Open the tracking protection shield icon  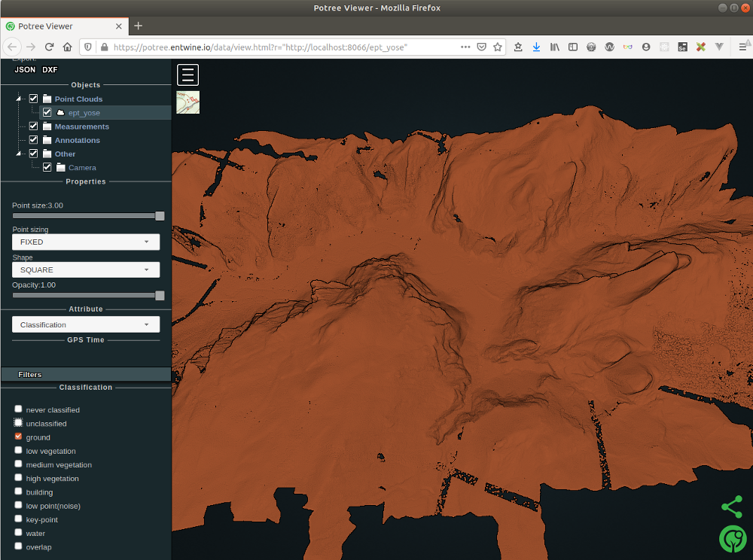88,47
